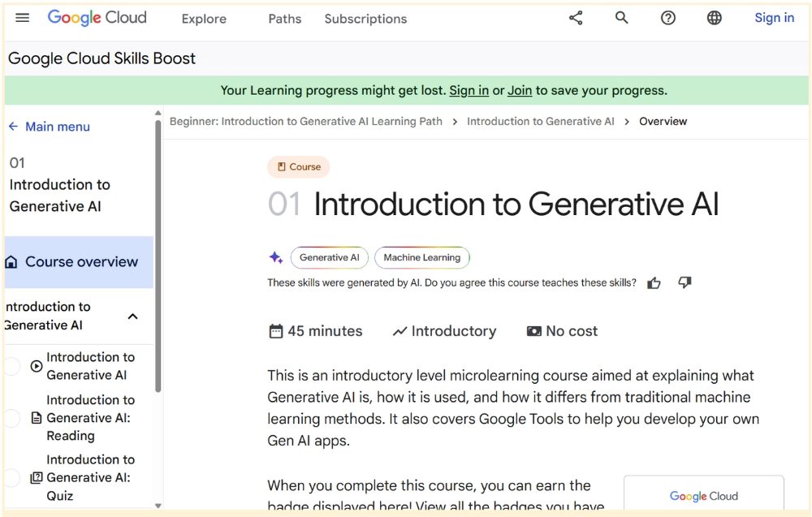Screen dimensions: 812x517
Task: Click the calendar icon by 45 minutes
Action: pyautogui.click(x=276, y=331)
